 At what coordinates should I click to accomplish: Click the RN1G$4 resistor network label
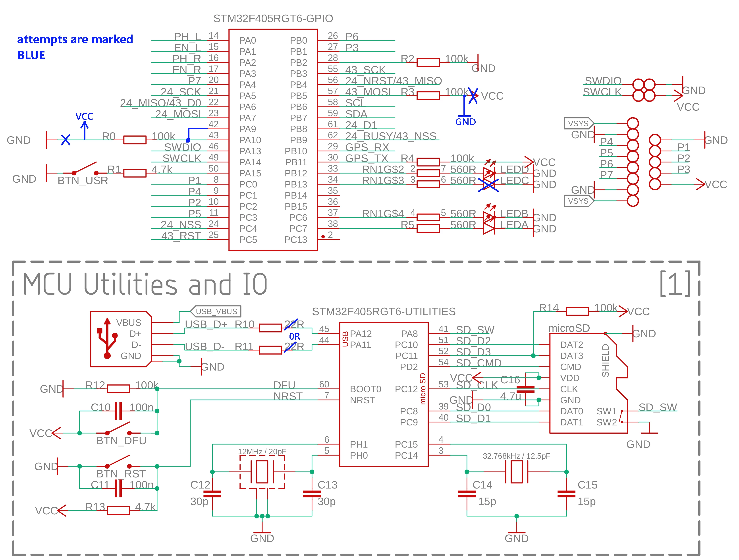point(383,214)
